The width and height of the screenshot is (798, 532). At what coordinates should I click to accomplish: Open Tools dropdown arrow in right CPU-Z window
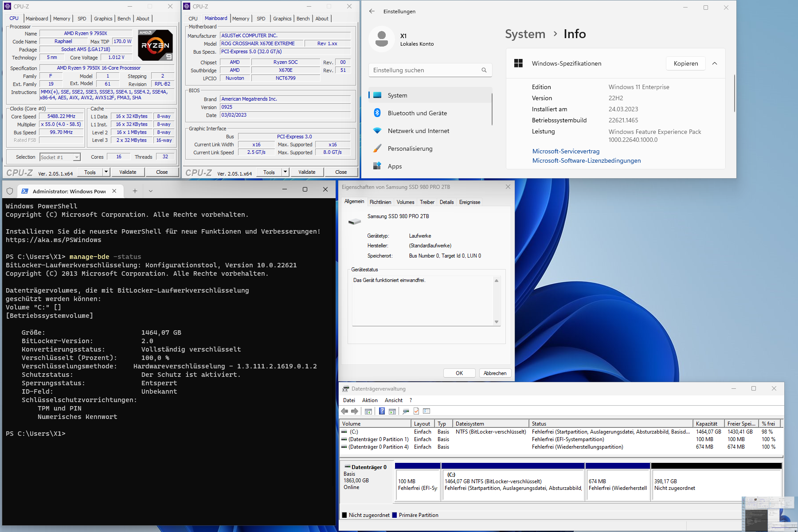[286, 172]
